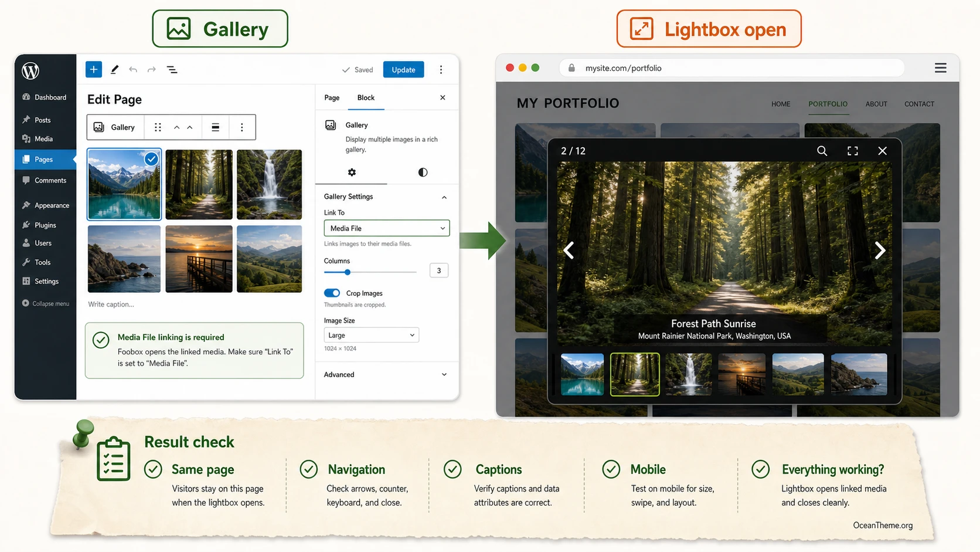Image resolution: width=980 pixels, height=552 pixels.
Task: Click the WordPress logo in the sidebar
Action: point(30,70)
